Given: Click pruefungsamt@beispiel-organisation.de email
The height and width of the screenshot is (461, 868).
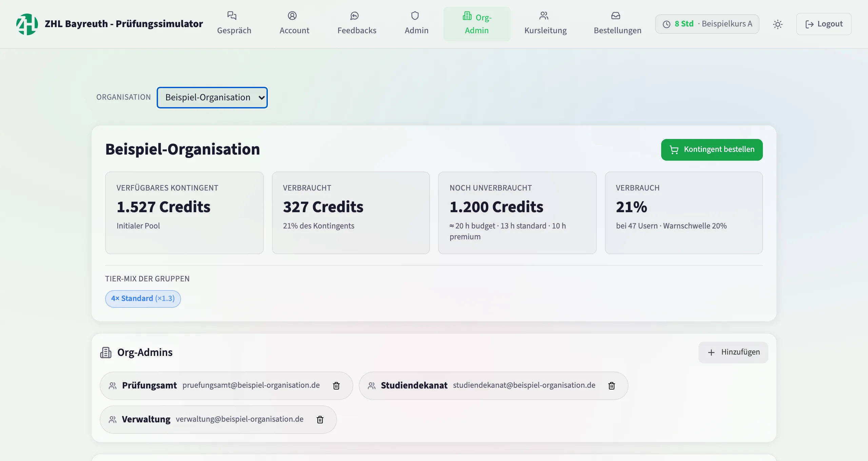Looking at the screenshot, I should (x=251, y=385).
